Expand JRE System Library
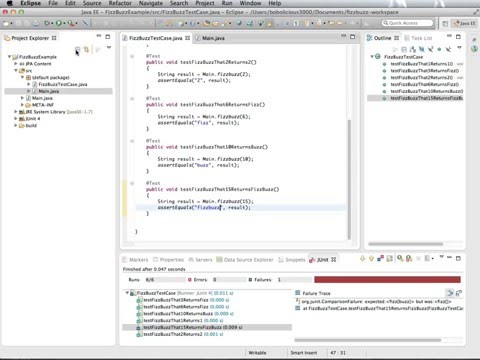 point(15,112)
